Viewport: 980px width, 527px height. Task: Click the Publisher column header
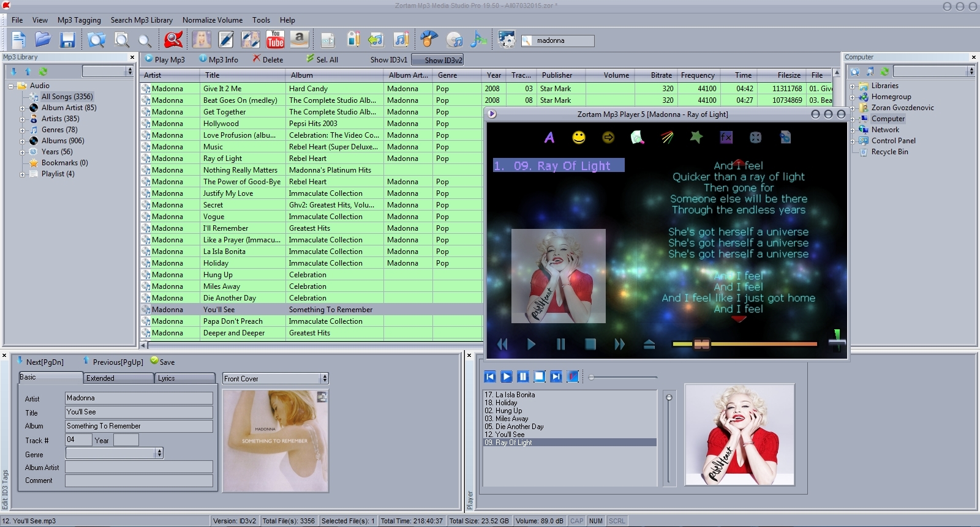pos(560,75)
